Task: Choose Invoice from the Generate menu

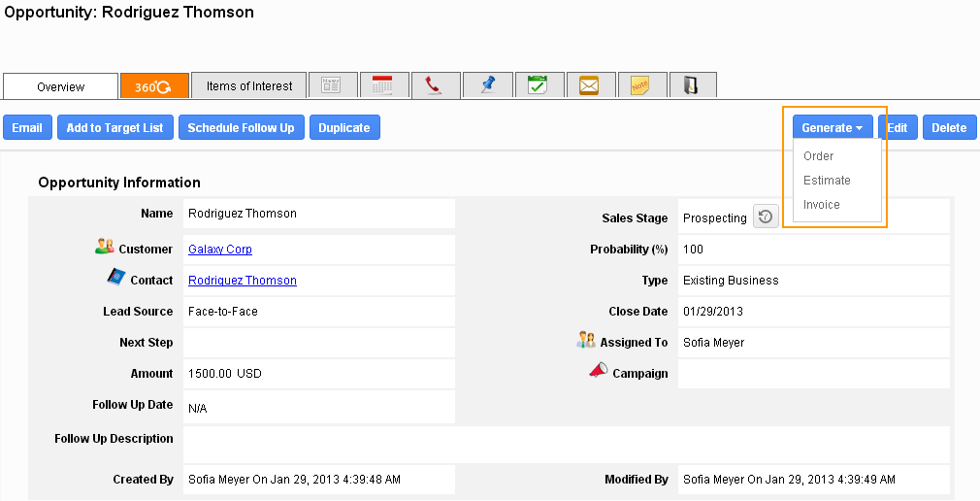Action: point(822,205)
